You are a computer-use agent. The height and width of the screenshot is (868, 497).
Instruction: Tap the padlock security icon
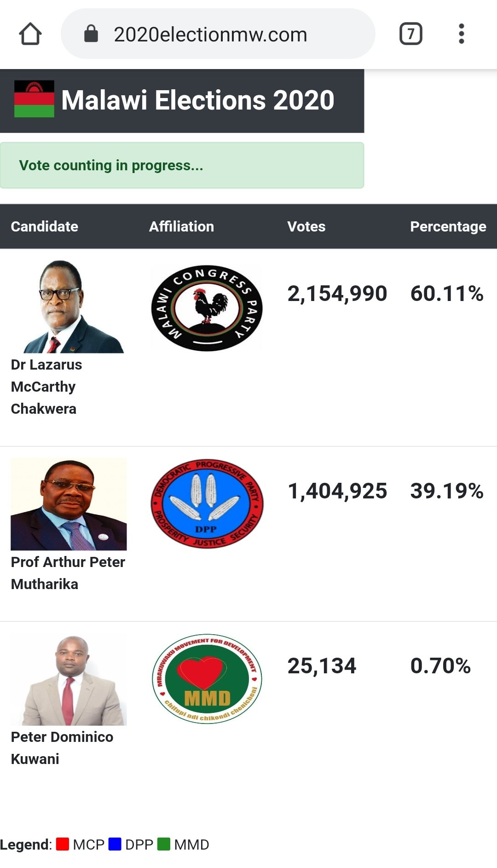(91, 34)
